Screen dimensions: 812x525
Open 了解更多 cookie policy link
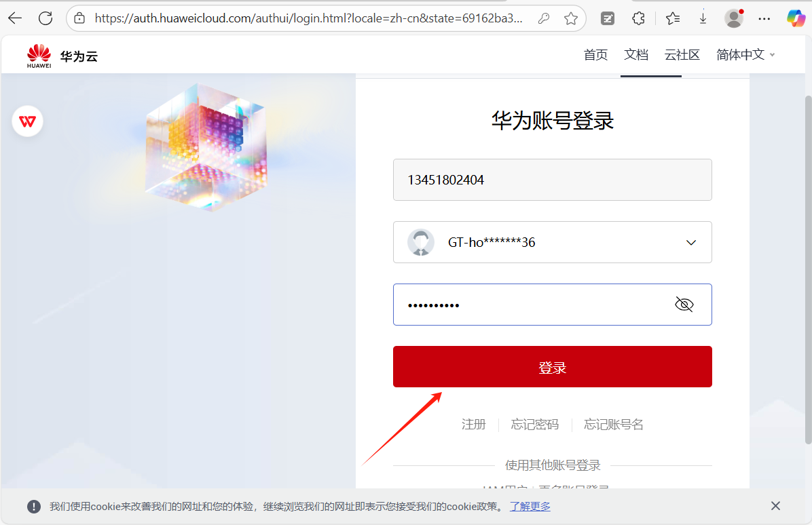(x=530, y=507)
